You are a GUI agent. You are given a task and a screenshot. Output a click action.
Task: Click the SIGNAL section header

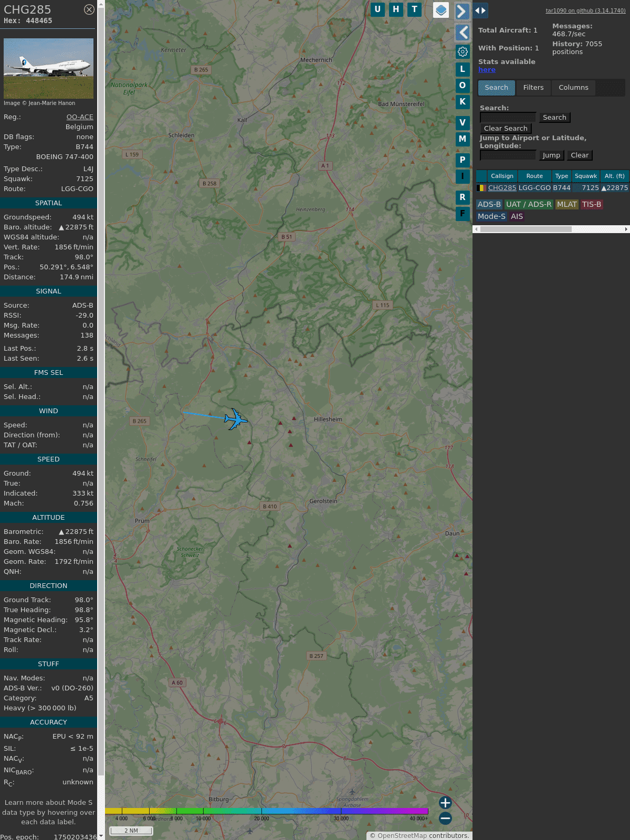pos(48,291)
